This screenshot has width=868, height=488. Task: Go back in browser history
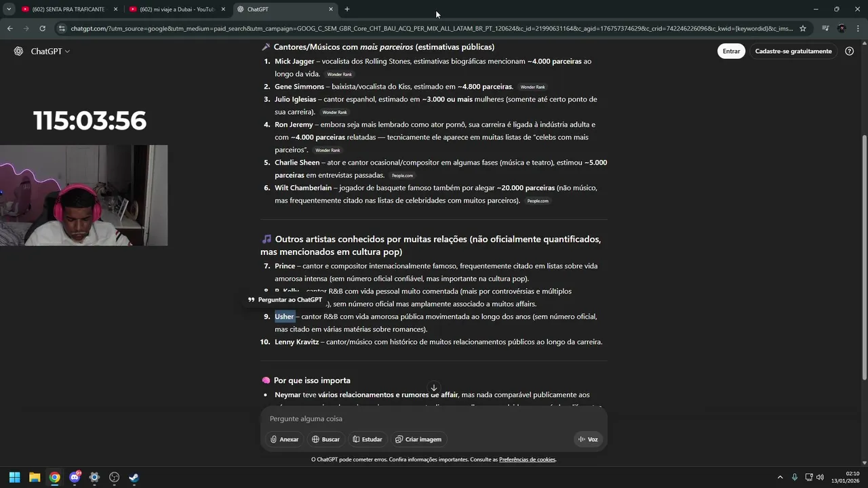(9, 28)
